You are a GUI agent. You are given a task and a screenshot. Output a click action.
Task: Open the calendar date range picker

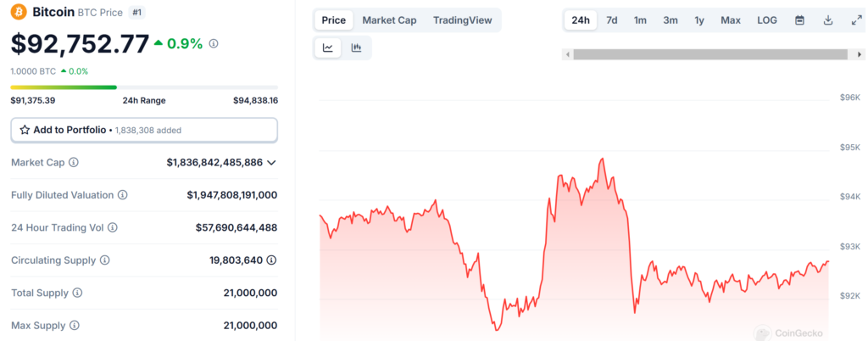click(799, 20)
